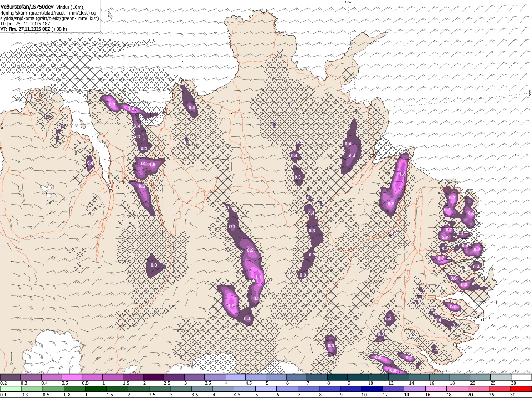Pick the lavender upper swatch labelled 4.5
This screenshot has height=398, width=532.
(256, 377)
